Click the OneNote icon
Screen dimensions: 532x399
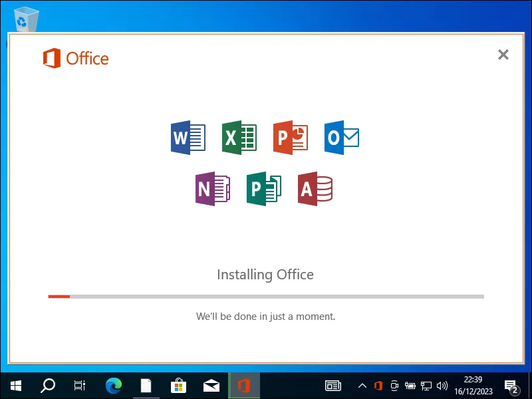pos(213,189)
